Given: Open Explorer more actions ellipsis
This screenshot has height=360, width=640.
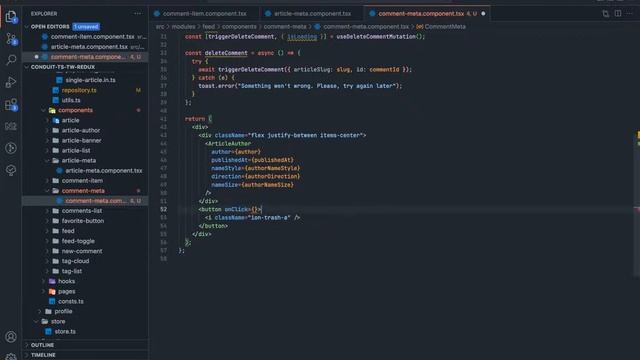Looking at the screenshot, I should tap(138, 13).
